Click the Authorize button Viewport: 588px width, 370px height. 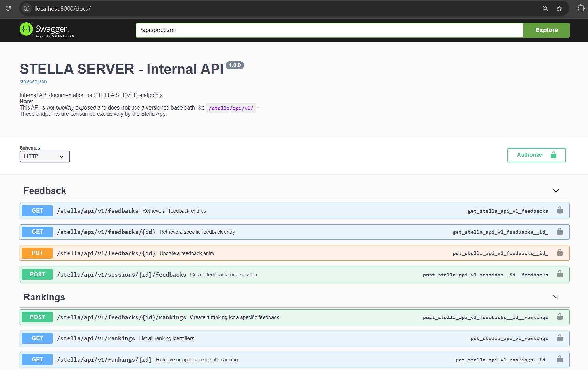pyautogui.click(x=536, y=155)
